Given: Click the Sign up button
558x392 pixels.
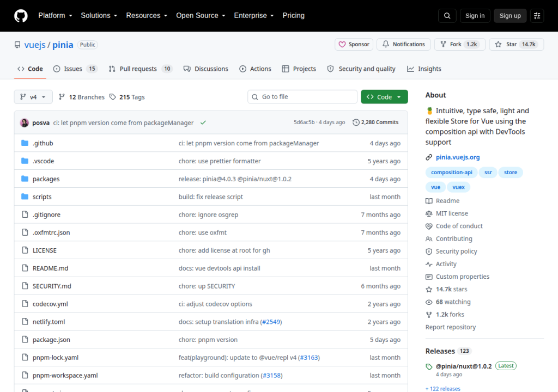Looking at the screenshot, I should pos(510,16).
